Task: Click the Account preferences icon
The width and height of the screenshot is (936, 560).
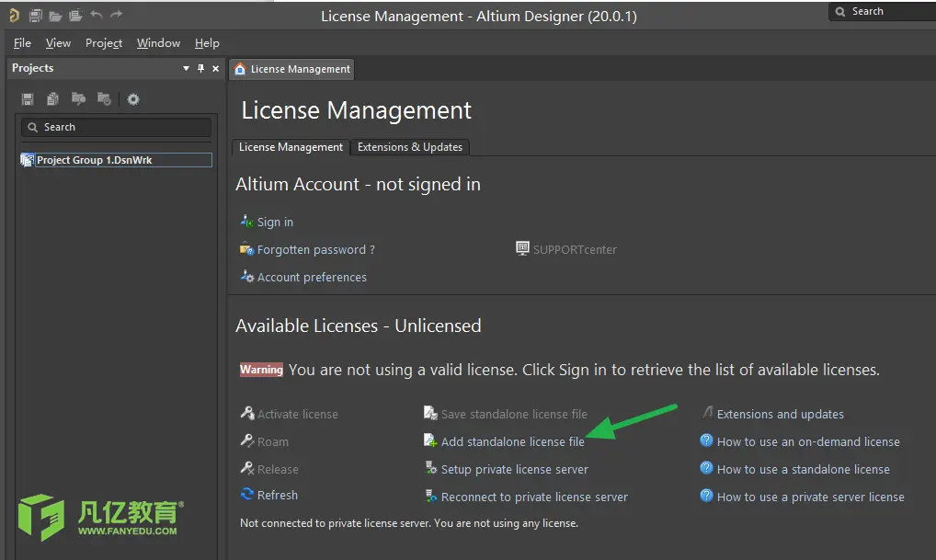Action: 246,276
